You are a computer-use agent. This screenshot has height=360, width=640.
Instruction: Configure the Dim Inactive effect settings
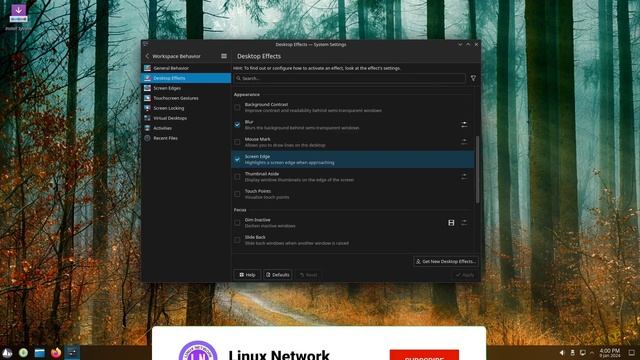[464, 222]
